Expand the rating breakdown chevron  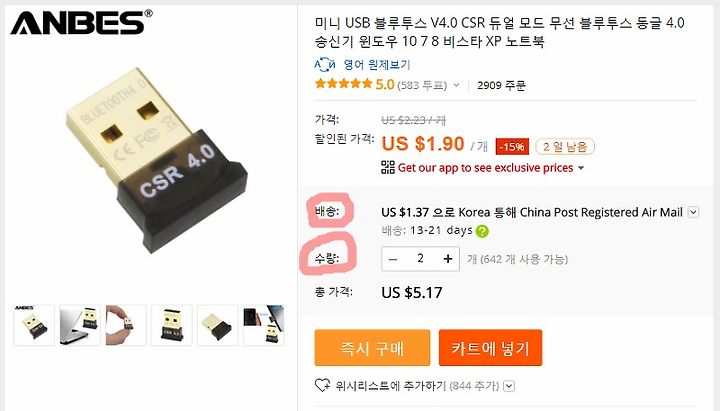456,85
